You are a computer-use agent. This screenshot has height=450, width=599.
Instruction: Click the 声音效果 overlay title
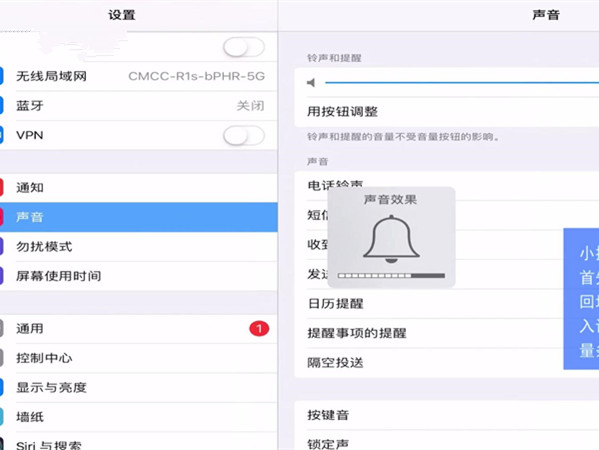coord(390,199)
